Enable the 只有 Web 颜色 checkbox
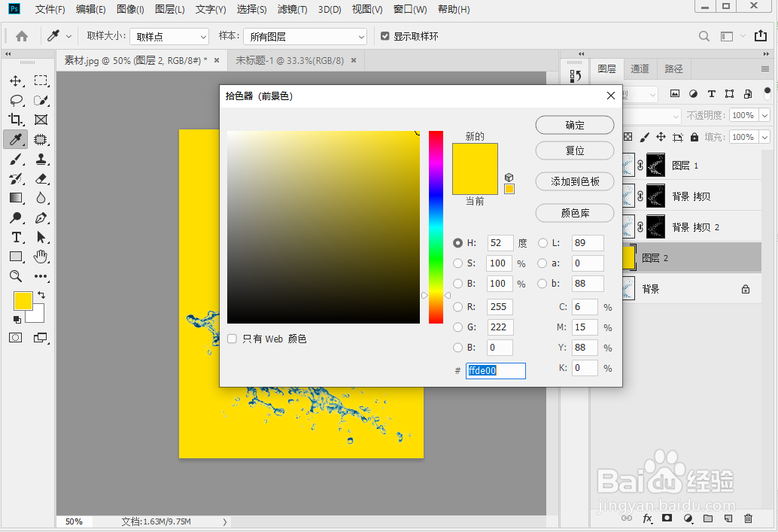The height and width of the screenshot is (532, 778). coord(232,339)
